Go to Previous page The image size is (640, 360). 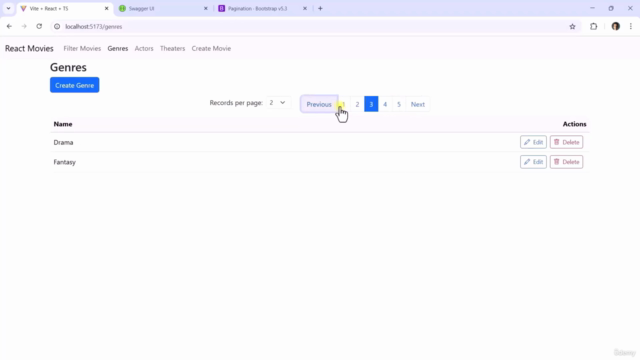pyautogui.click(x=319, y=104)
